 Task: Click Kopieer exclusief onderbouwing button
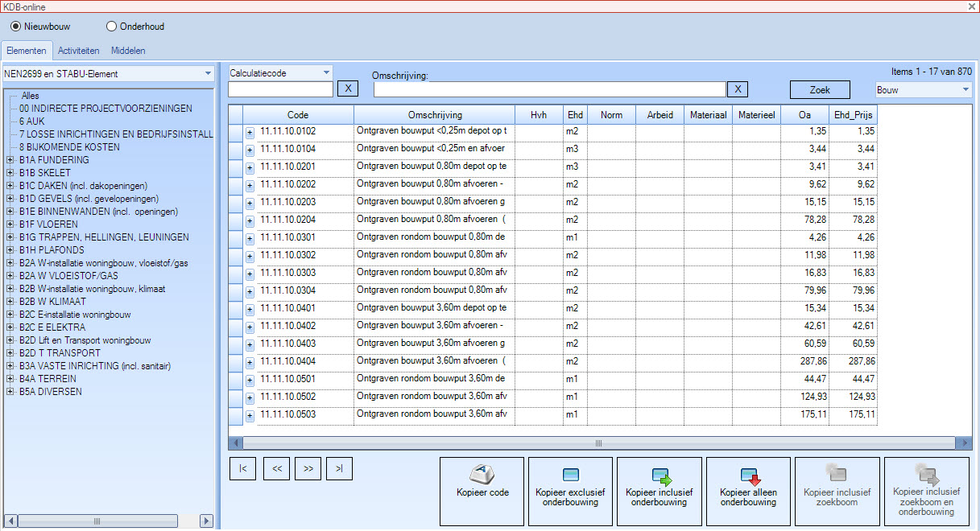coord(570,492)
